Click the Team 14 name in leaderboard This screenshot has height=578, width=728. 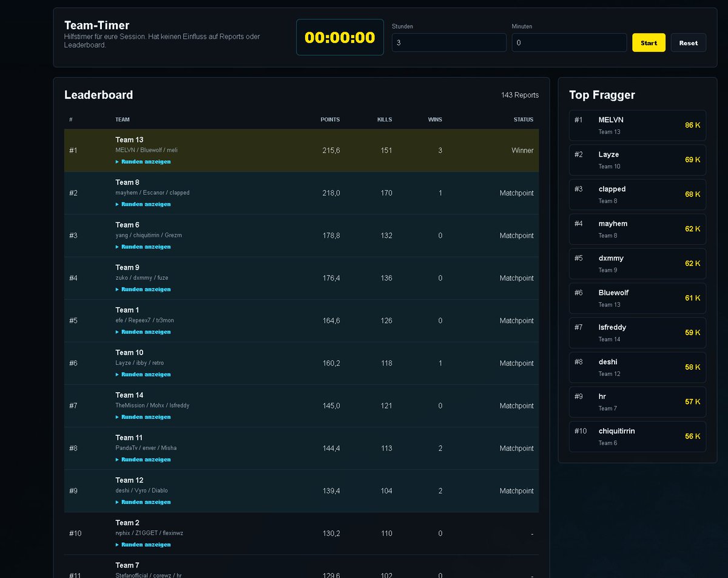pos(129,395)
